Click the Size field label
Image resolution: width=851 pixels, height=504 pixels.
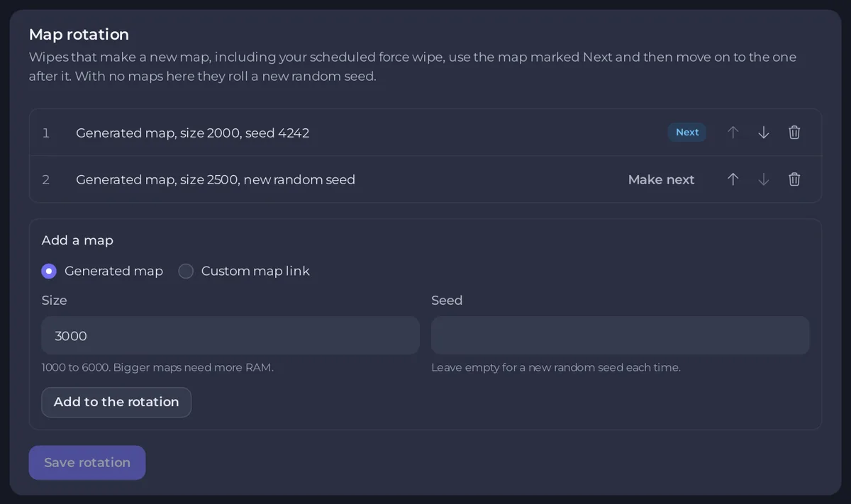[54, 300]
